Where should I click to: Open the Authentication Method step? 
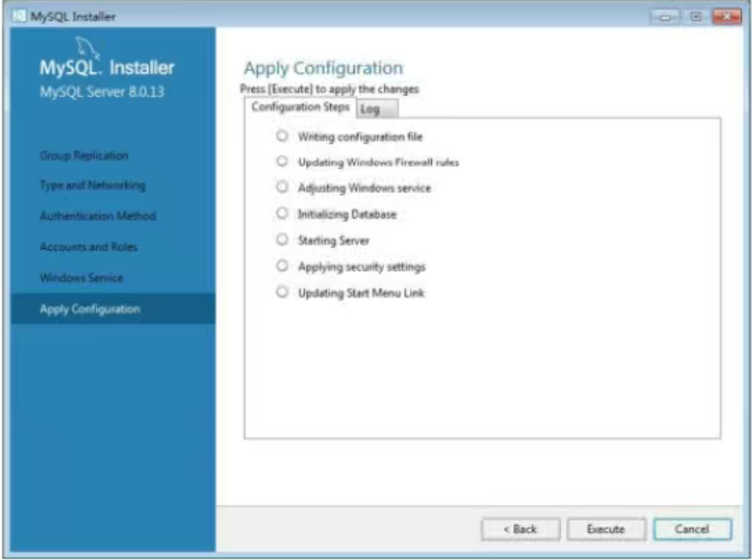[x=98, y=216]
